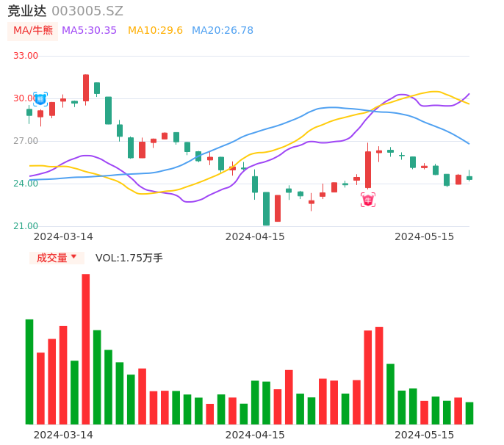Click the MA20 blue line legend
Image resolution: width=504 pixels, height=445 pixels.
222,31
